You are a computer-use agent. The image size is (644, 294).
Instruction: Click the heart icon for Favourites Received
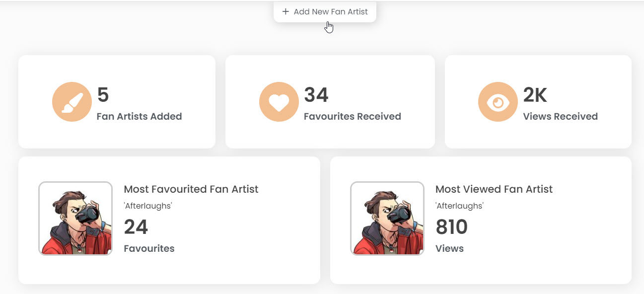point(279,102)
